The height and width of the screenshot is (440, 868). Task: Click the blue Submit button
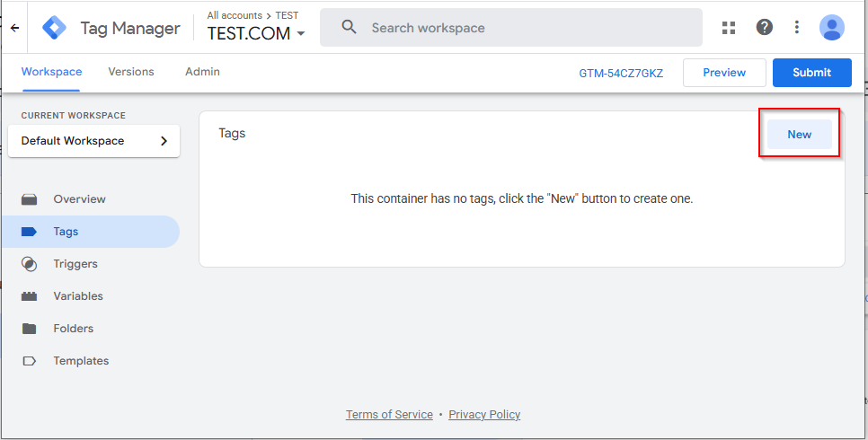click(812, 73)
